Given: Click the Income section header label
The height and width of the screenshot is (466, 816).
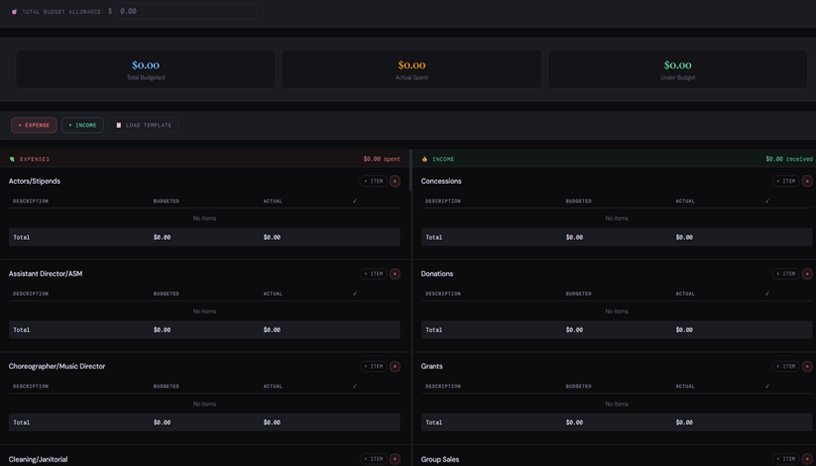Looking at the screenshot, I should pos(443,159).
